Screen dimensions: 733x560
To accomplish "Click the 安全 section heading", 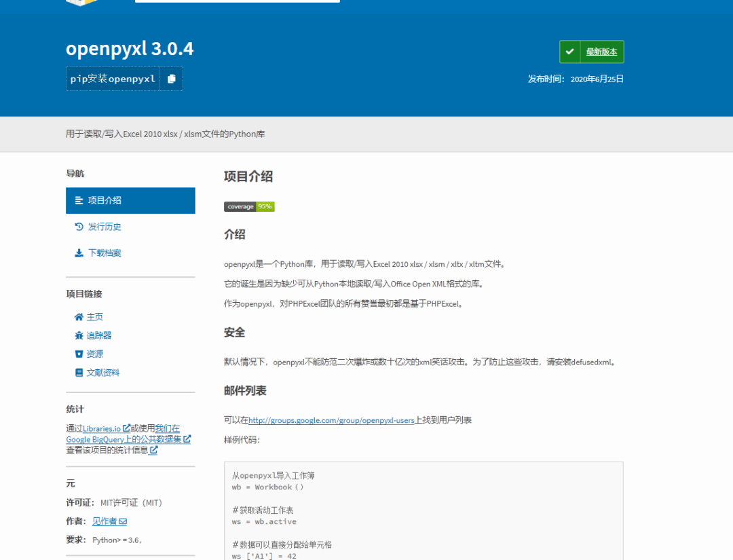I will pyautogui.click(x=234, y=333).
